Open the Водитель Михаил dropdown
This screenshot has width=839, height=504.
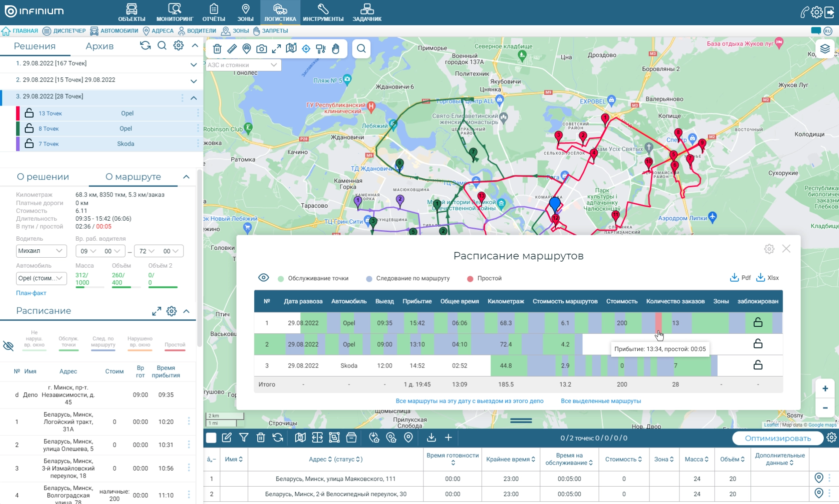point(41,251)
